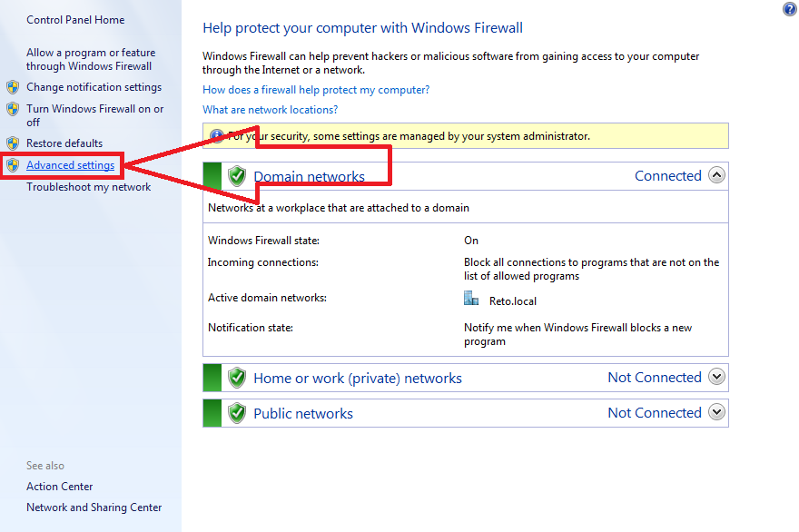Click Troubleshoot my network
This screenshot has height=532, width=799.
click(x=89, y=187)
